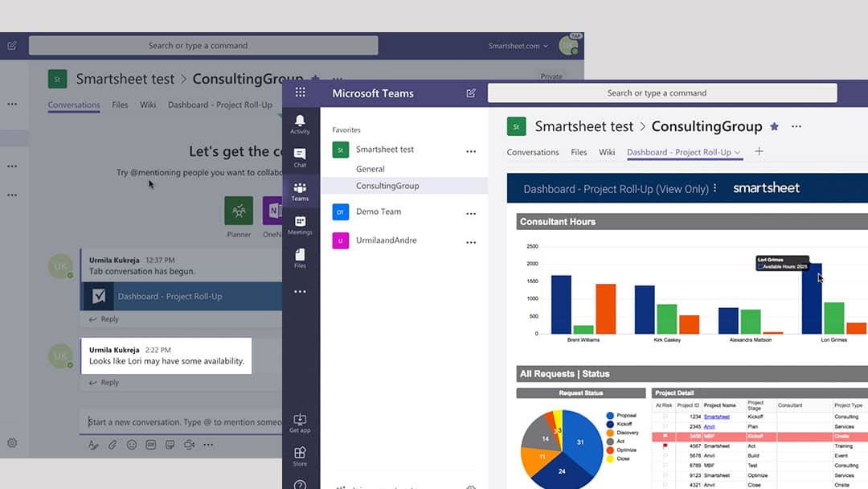
Task: Start a video meeting from compose bar
Action: 188,444
